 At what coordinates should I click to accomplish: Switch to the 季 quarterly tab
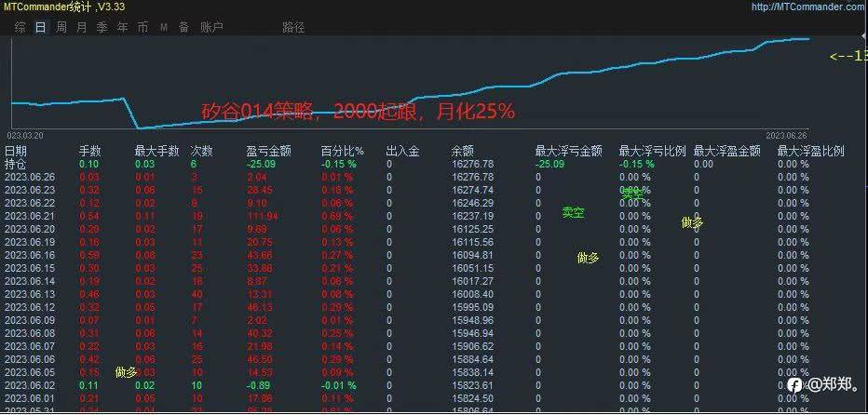click(102, 27)
